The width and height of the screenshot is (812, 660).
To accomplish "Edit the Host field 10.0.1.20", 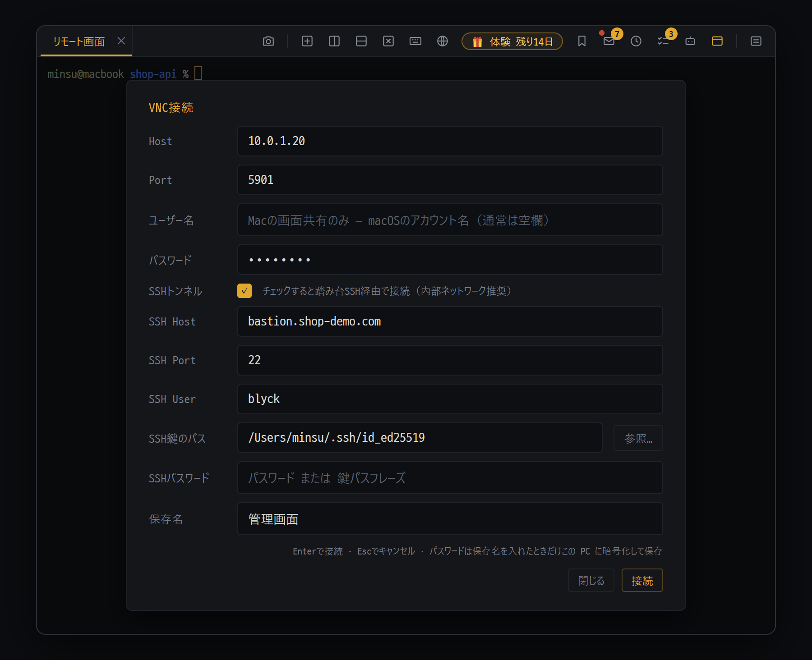I will click(450, 141).
